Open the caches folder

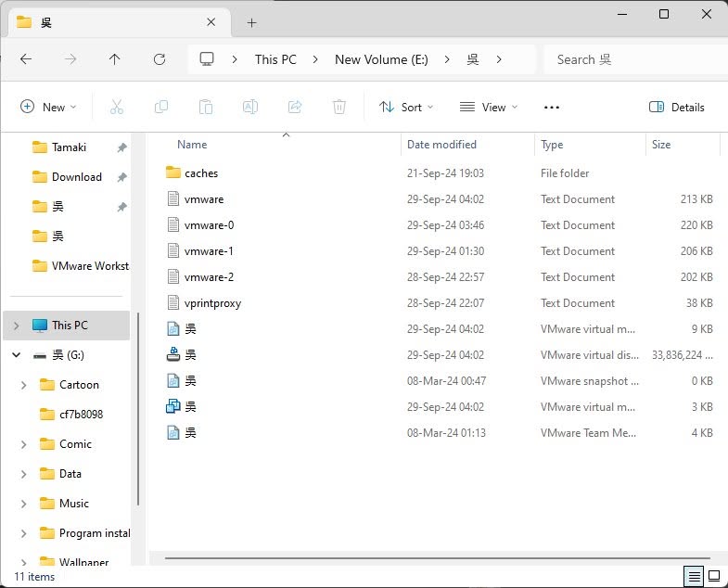point(201,173)
